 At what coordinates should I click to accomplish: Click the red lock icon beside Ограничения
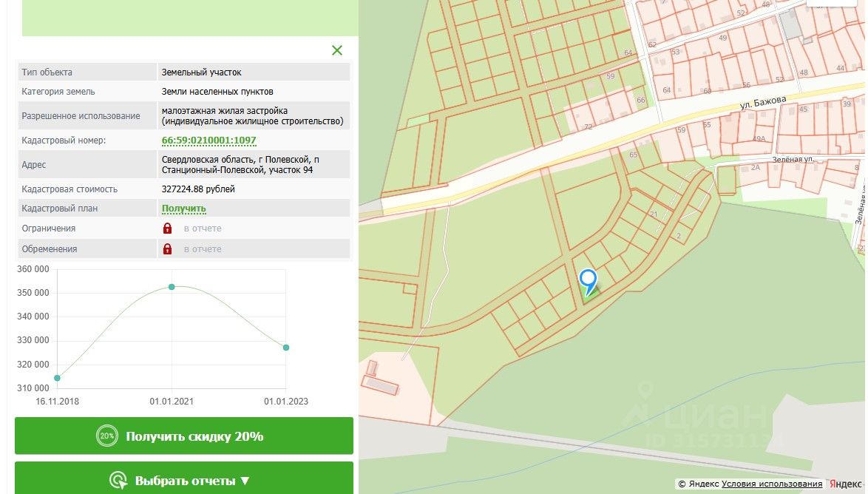coord(168,229)
